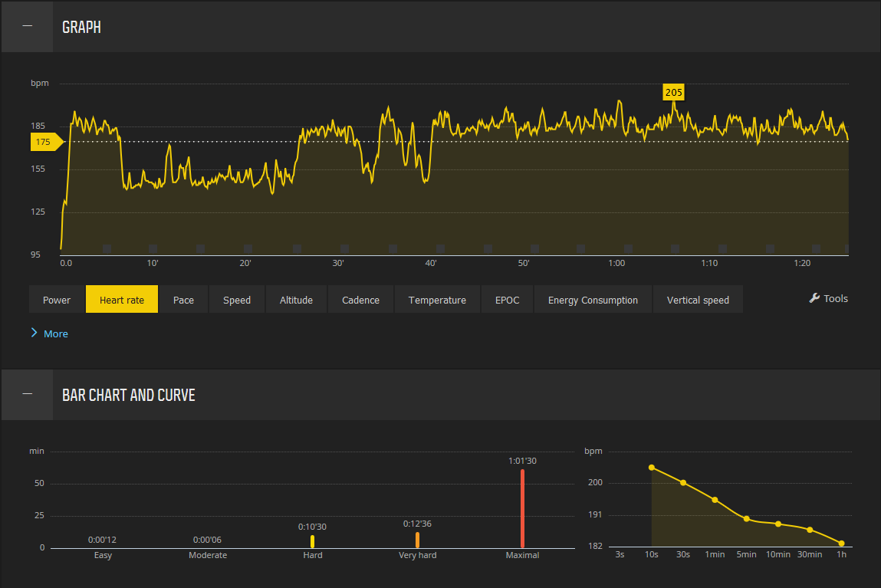Show Temperature data
Screen dimensions: 881x588
(x=436, y=299)
